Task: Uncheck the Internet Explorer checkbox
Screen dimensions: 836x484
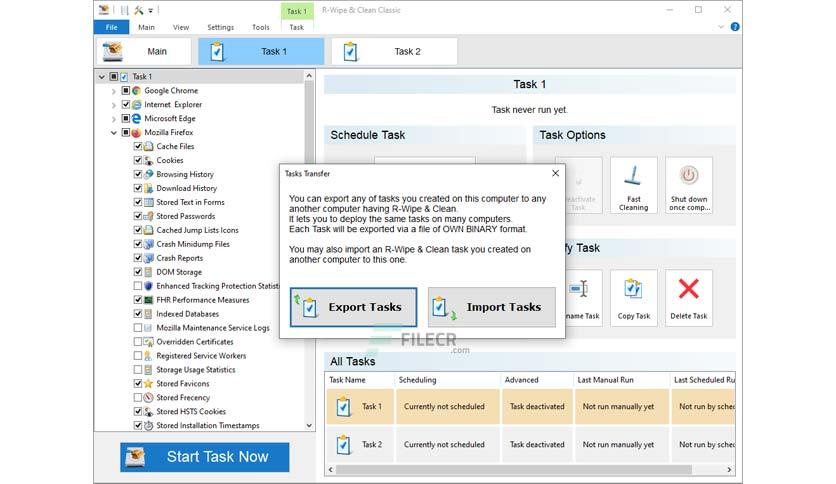Action: pyautogui.click(x=126, y=104)
